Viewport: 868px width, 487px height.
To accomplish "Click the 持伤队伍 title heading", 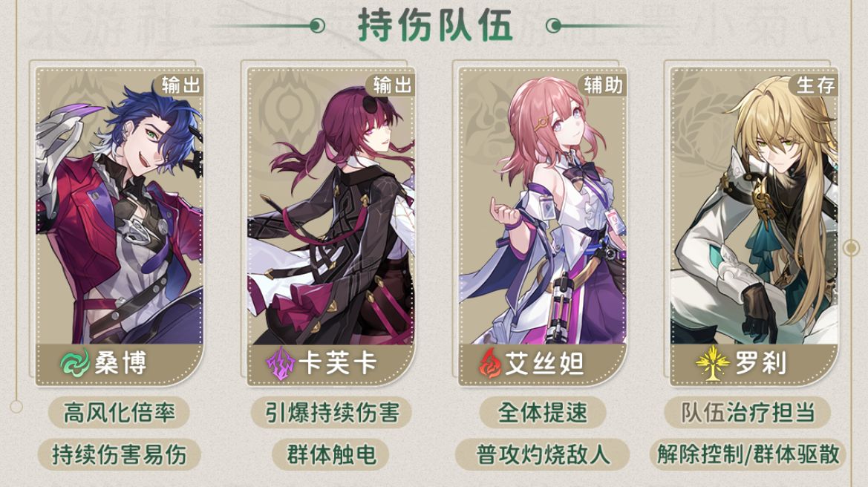I will pos(434,25).
